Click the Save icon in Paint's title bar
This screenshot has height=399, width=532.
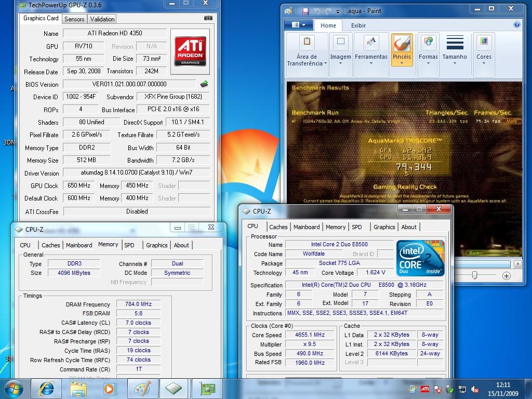[x=305, y=11]
